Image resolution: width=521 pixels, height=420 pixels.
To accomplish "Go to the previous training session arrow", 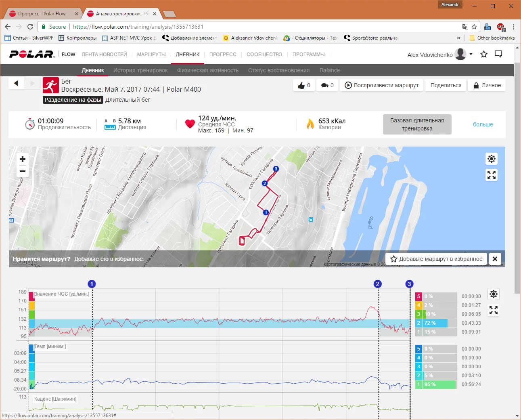I will (16, 83).
